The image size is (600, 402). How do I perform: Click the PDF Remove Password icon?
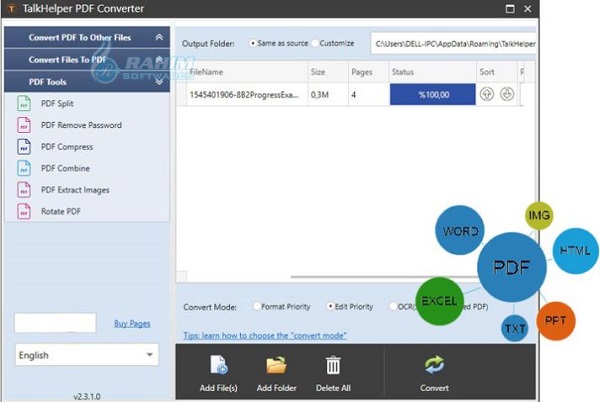pyautogui.click(x=24, y=125)
